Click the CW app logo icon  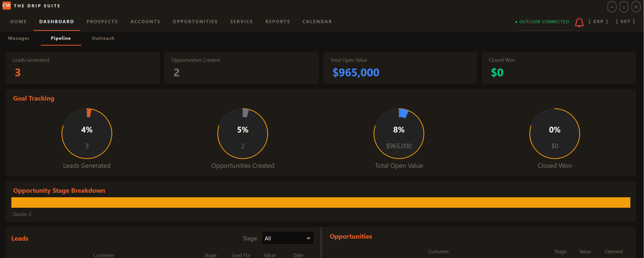click(x=6, y=6)
